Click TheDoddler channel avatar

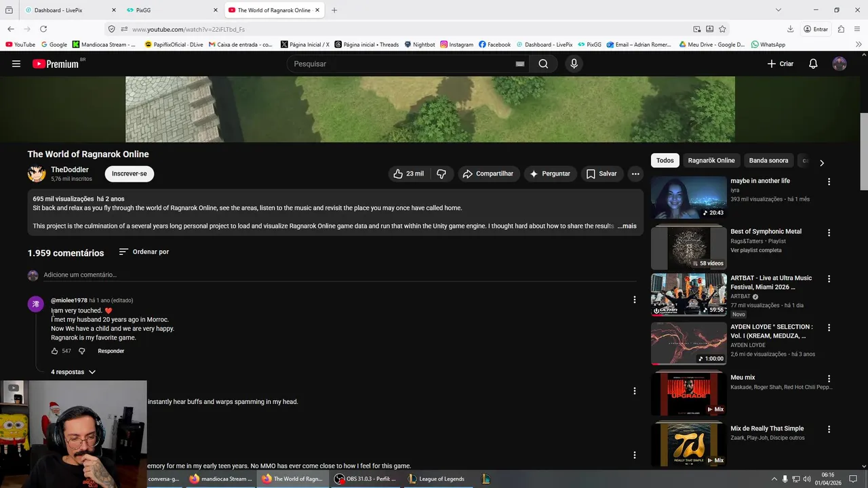[x=37, y=174]
